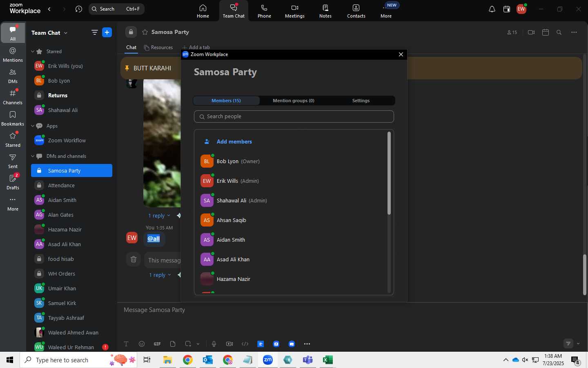Open the Home tab icon
Screen dimensions: 588x368
click(203, 11)
